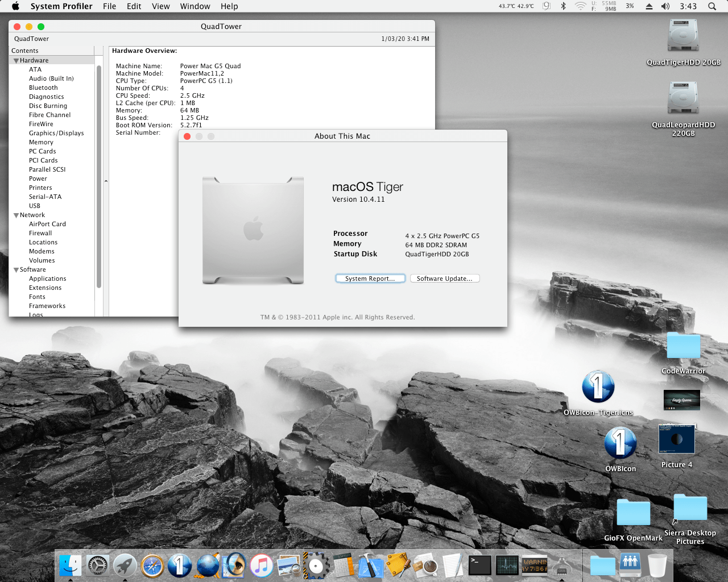Screen dimensions: 728x582
Task: Open QuadTigerHDD 20GB drive icon
Action: tap(683, 36)
